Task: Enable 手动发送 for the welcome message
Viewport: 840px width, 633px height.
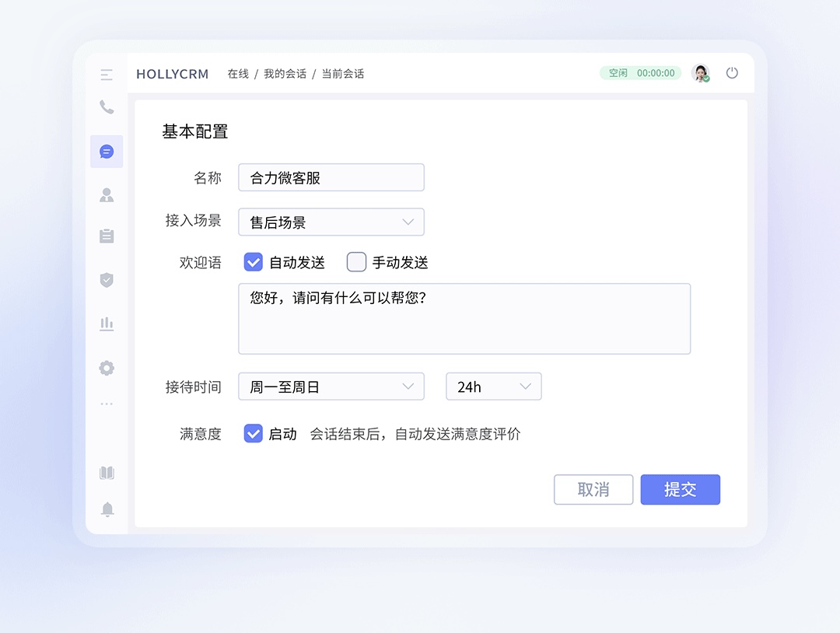Action: pos(355,262)
